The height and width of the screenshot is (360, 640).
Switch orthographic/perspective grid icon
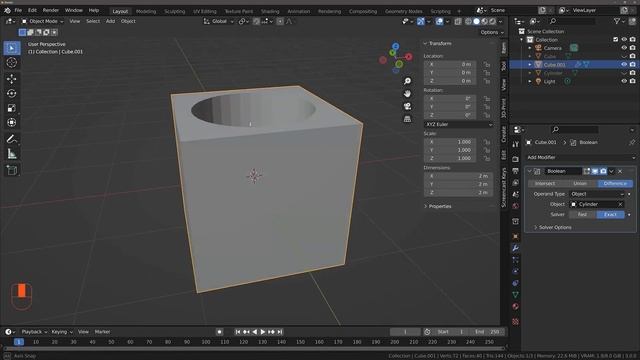[x=407, y=119]
